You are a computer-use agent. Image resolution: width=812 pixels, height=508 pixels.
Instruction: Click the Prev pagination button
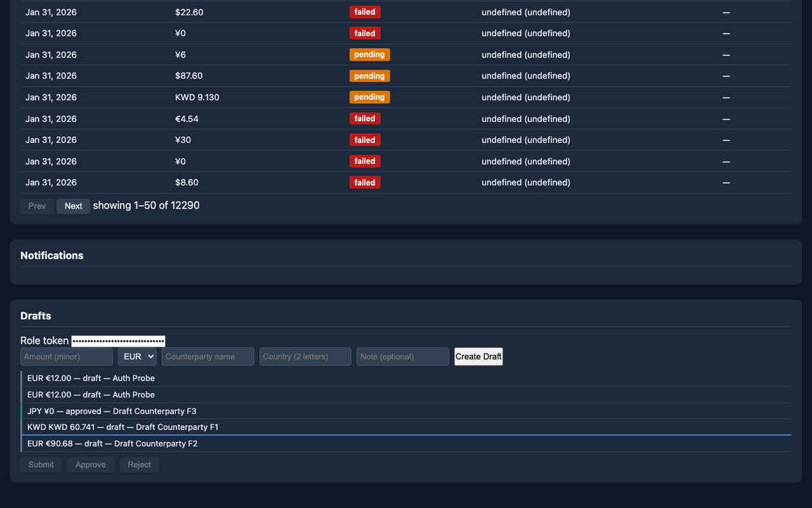37,206
